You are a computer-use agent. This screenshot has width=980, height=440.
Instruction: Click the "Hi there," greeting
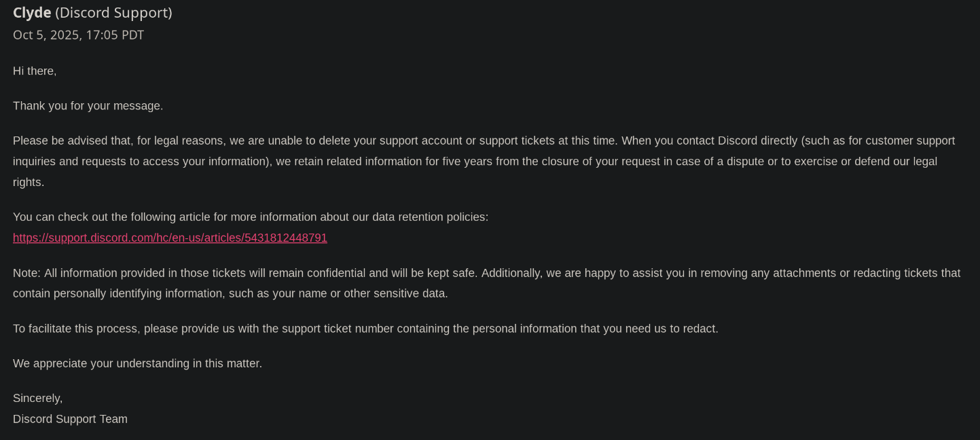35,71
